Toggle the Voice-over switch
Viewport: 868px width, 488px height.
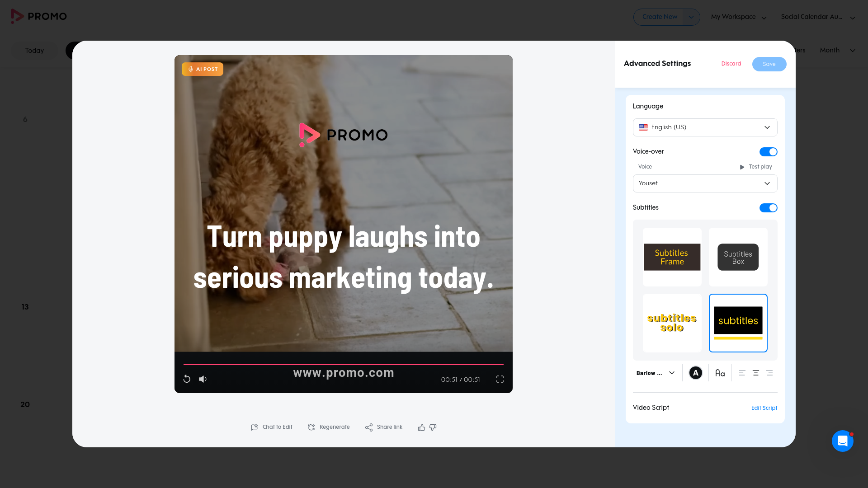coord(768,152)
